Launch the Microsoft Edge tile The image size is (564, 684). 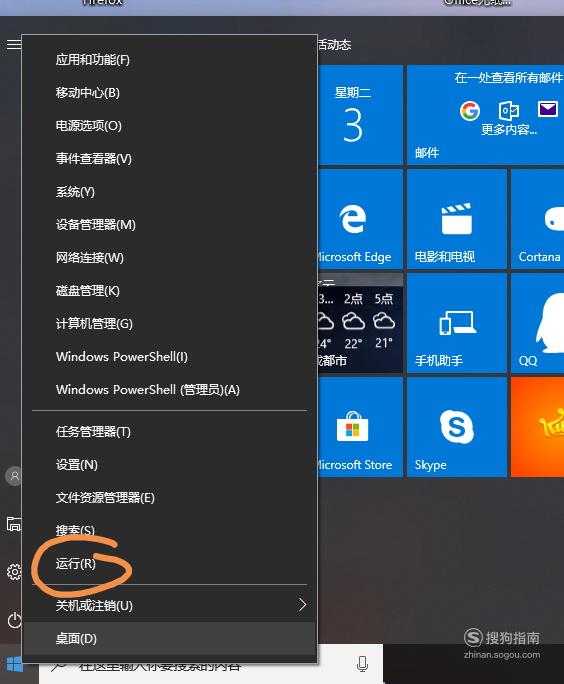[360, 219]
